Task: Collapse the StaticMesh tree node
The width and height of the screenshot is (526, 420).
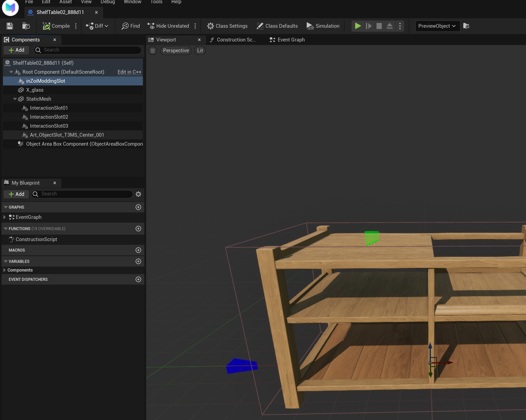Action: (15, 99)
